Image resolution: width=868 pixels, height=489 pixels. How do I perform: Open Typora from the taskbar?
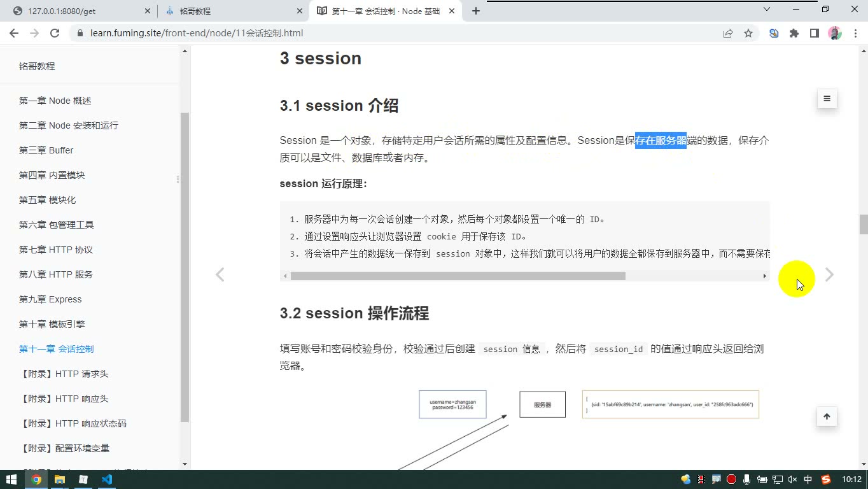[x=83, y=479]
